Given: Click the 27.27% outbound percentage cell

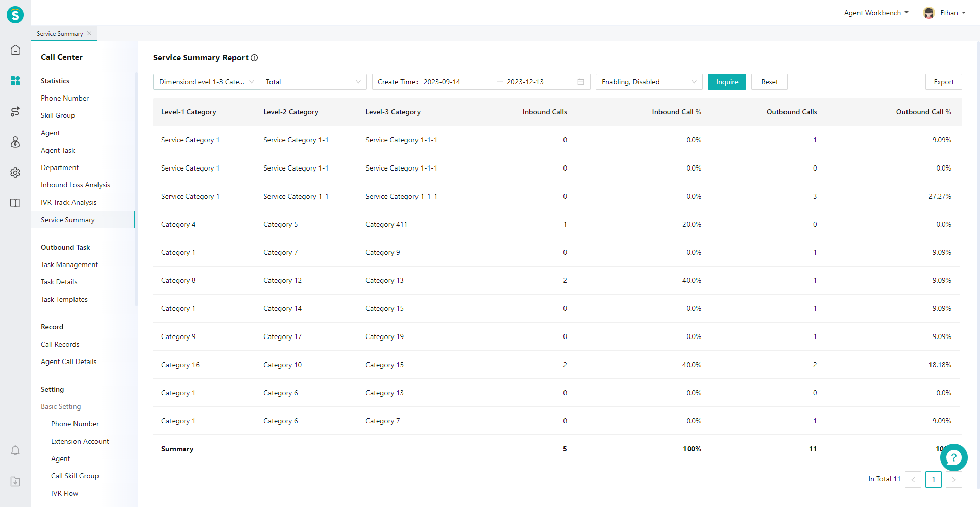Looking at the screenshot, I should click(940, 196).
